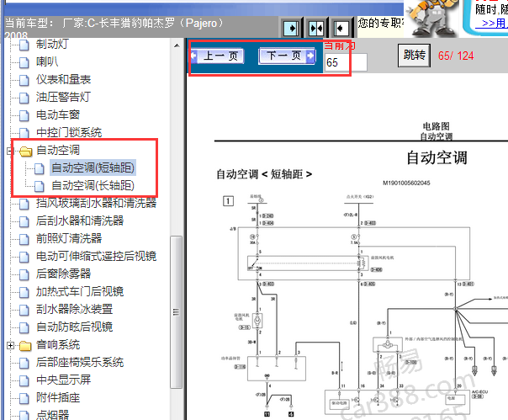Go to next page with 下一页
508x420 pixels.
point(287,56)
